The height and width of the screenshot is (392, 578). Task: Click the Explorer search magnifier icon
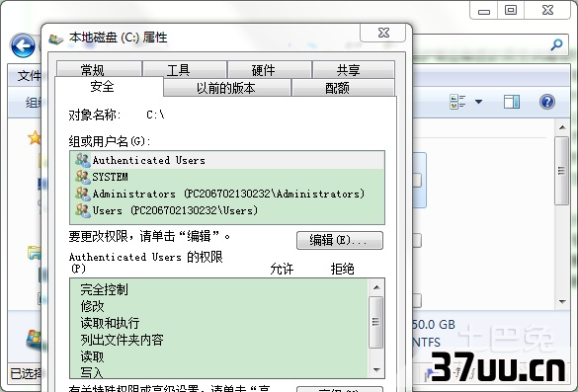[x=556, y=45]
